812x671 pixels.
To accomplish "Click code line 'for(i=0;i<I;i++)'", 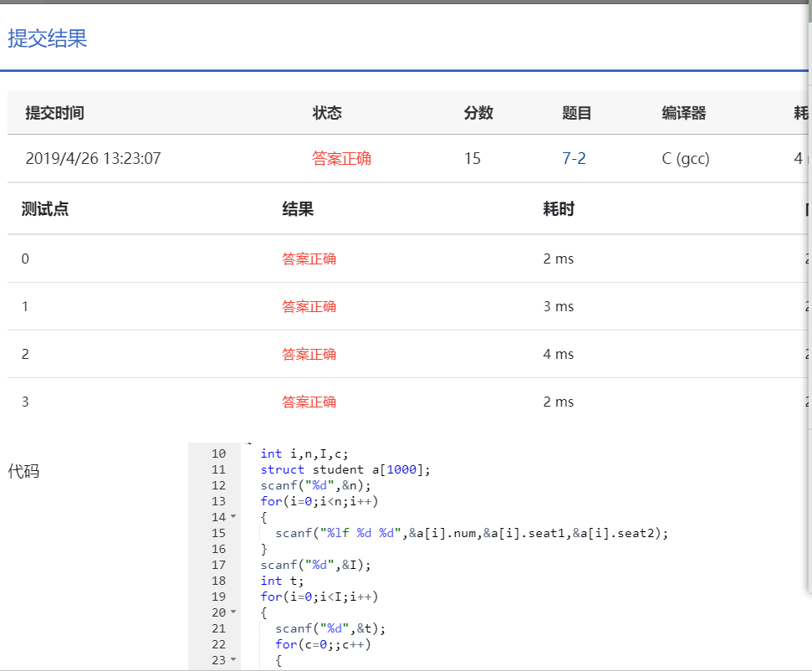I will coord(319,597).
